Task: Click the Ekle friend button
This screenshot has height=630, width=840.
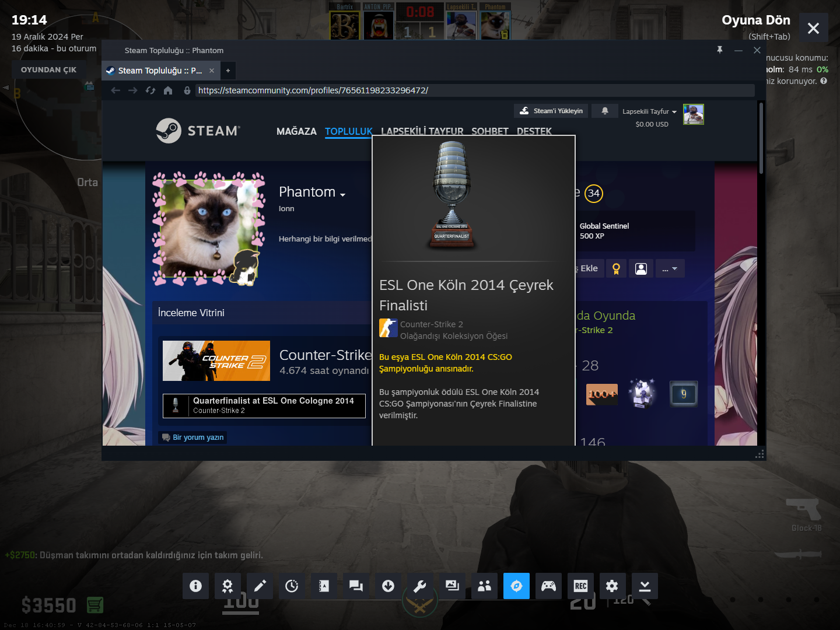Action: point(589,268)
